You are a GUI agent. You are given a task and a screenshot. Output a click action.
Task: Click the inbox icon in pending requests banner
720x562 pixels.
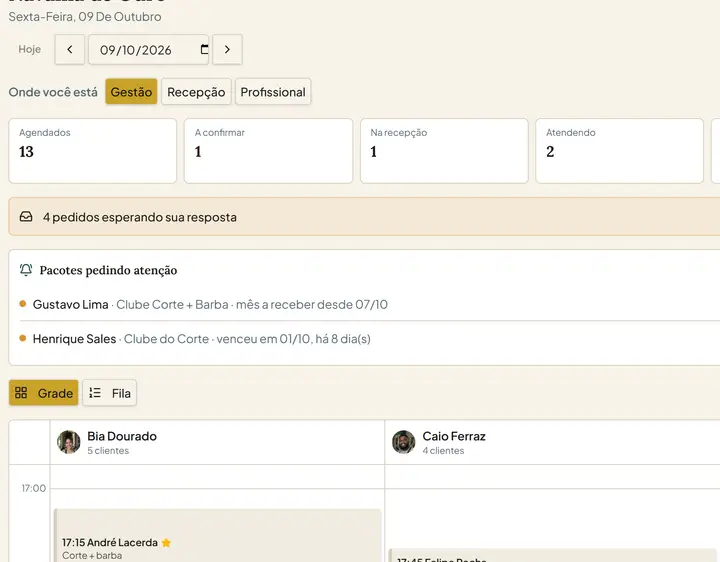[26, 217]
